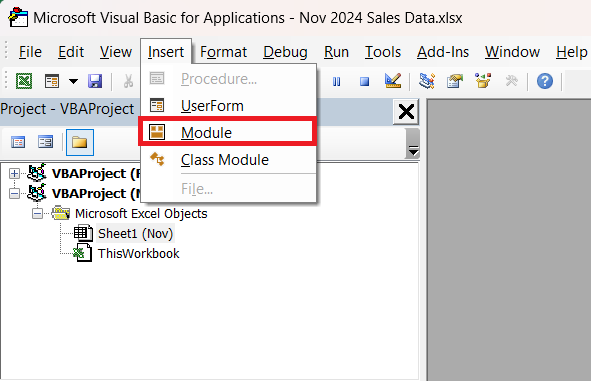
Task: Click the Sheet1 worksheet icon in tree
Action: click(83, 233)
